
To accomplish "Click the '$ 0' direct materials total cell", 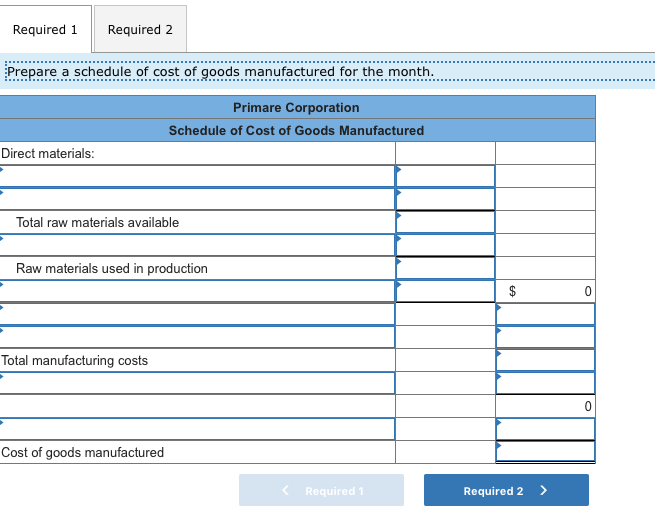I will 546,291.
